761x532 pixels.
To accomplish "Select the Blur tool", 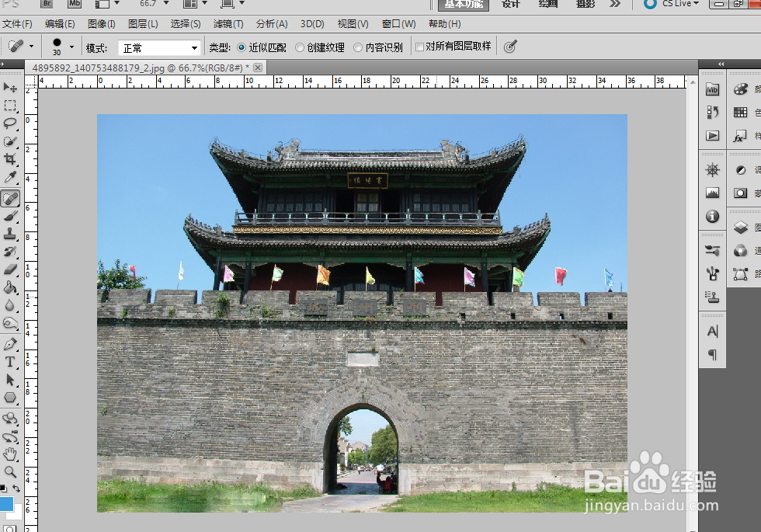I will [10, 305].
